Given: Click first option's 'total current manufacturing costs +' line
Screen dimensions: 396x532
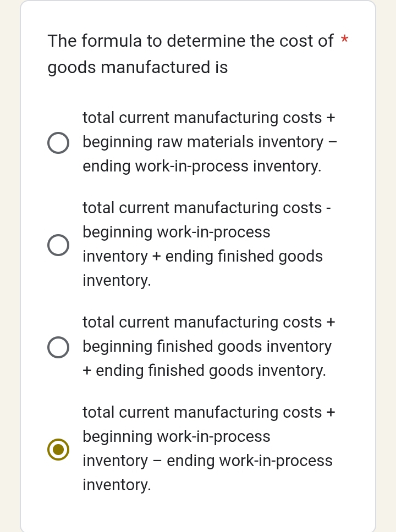Looking at the screenshot, I should pos(208,118).
